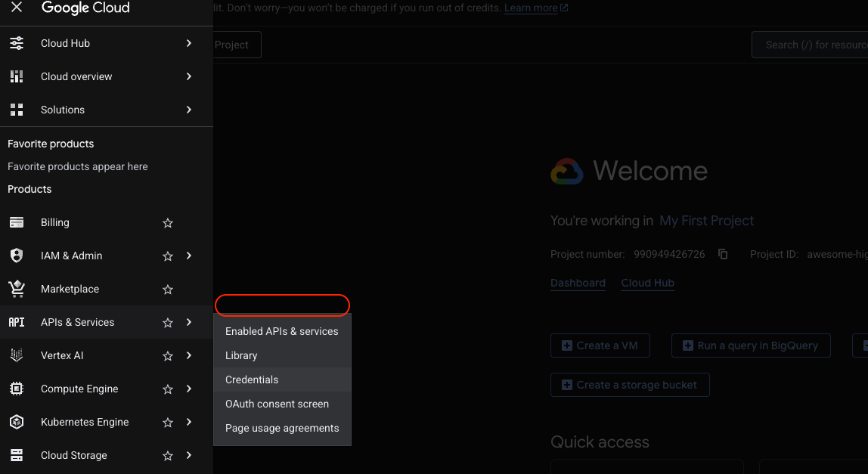Star Marketplace as a favorite product

tap(168, 290)
